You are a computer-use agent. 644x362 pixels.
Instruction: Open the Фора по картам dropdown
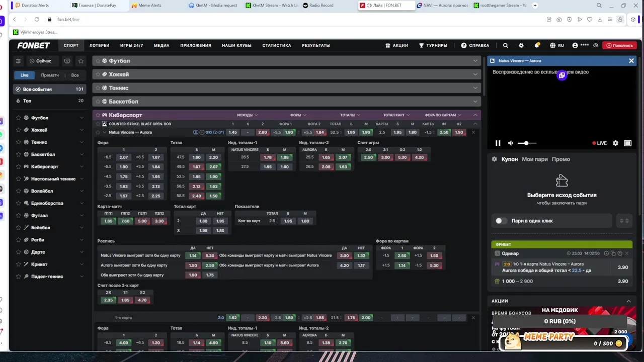point(443,115)
